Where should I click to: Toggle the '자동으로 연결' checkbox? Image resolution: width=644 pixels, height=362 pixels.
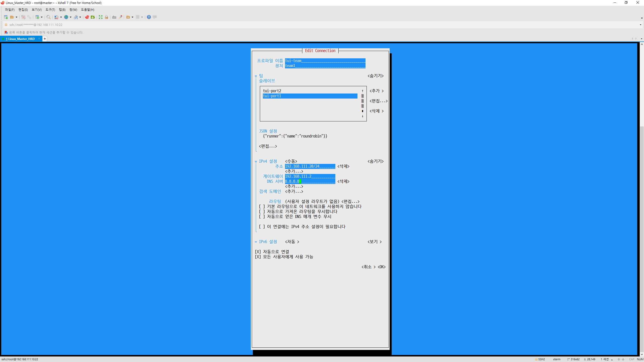coord(258,252)
